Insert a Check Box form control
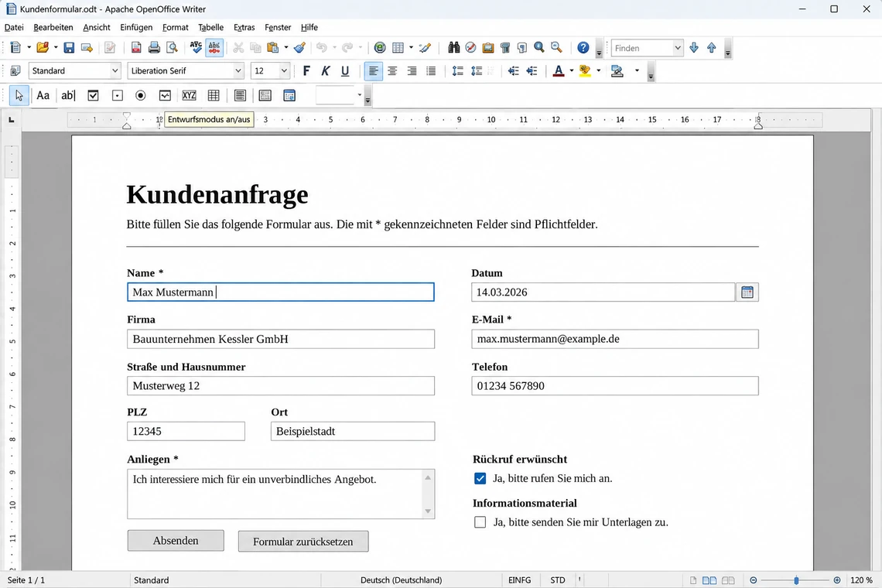This screenshot has width=882, height=588. (93, 96)
